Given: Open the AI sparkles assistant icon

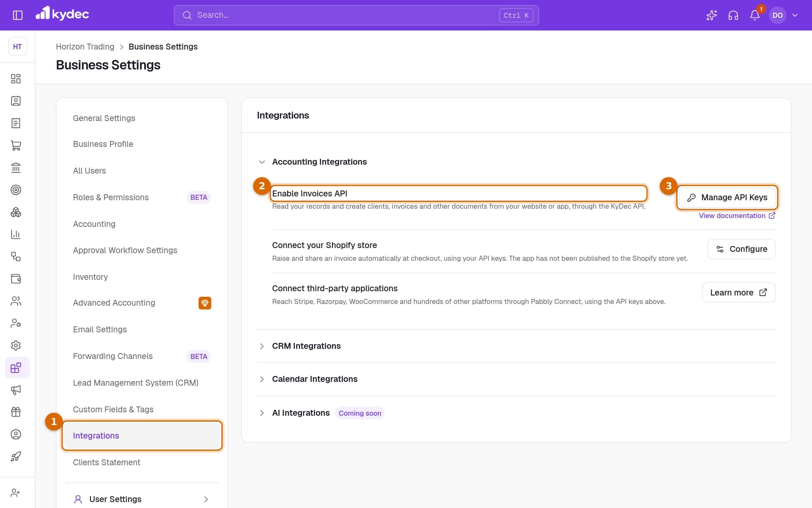Looking at the screenshot, I should click(711, 15).
